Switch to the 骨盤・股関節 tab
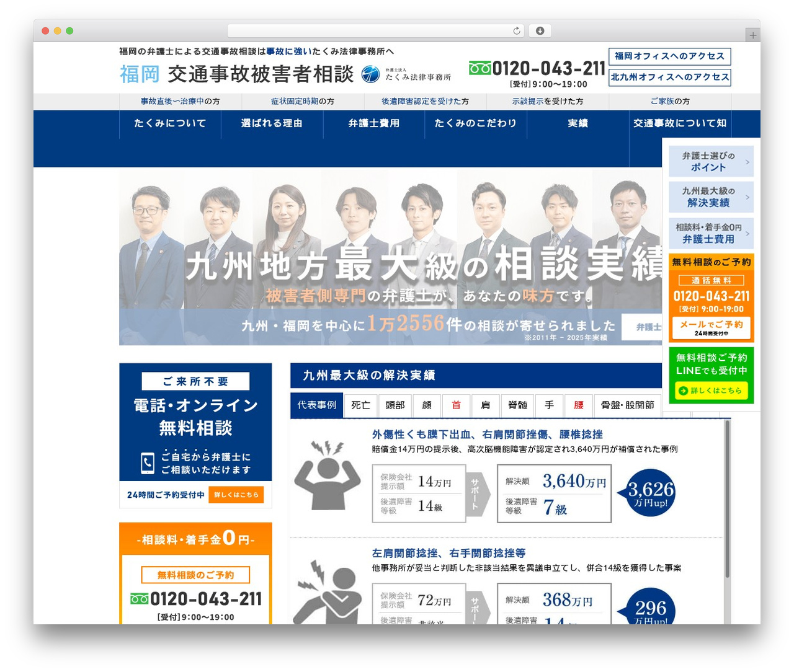 628,405
